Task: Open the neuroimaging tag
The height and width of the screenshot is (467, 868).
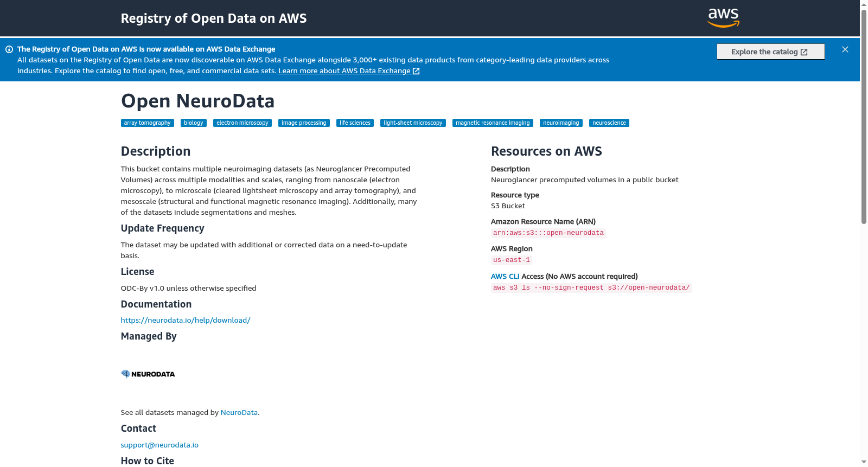Action: tap(561, 123)
